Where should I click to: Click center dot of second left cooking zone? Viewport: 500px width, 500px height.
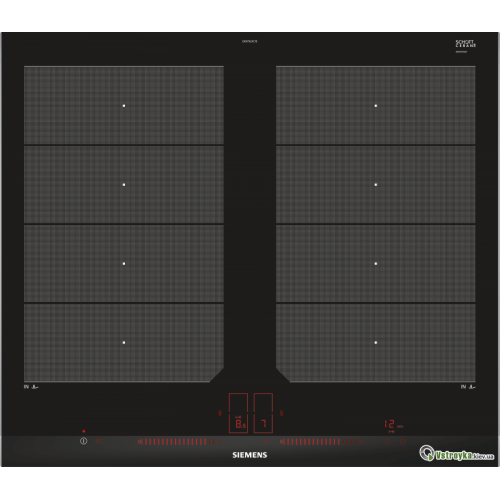click(x=124, y=185)
